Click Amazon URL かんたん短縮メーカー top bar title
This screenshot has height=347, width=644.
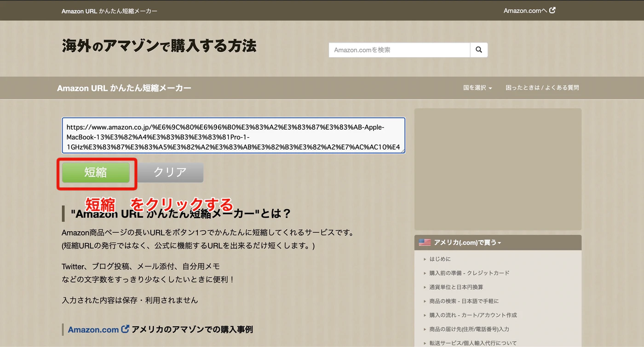[109, 11]
